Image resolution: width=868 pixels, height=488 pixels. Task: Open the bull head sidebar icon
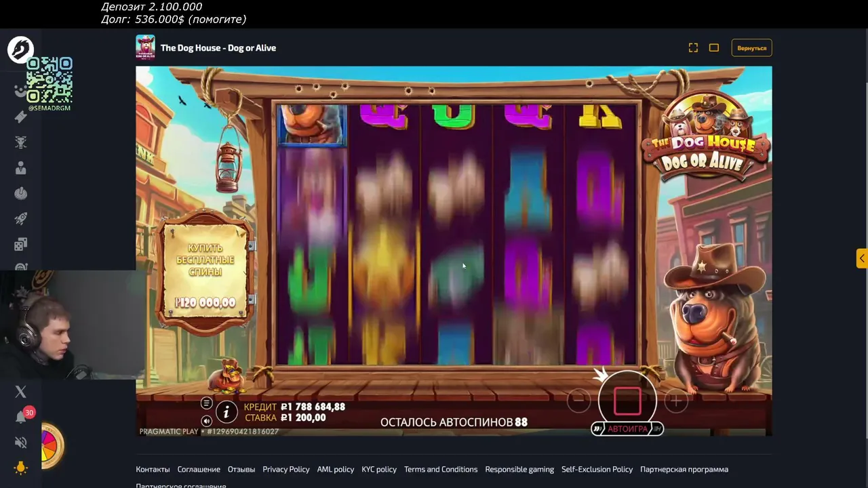(x=20, y=142)
